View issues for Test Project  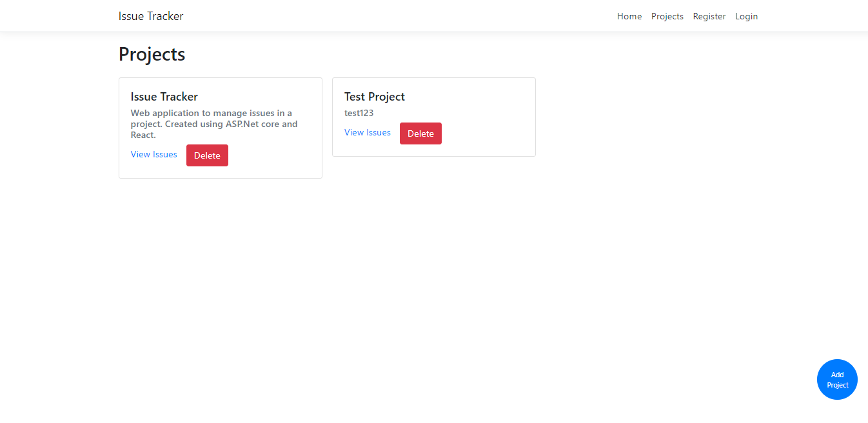tap(367, 132)
